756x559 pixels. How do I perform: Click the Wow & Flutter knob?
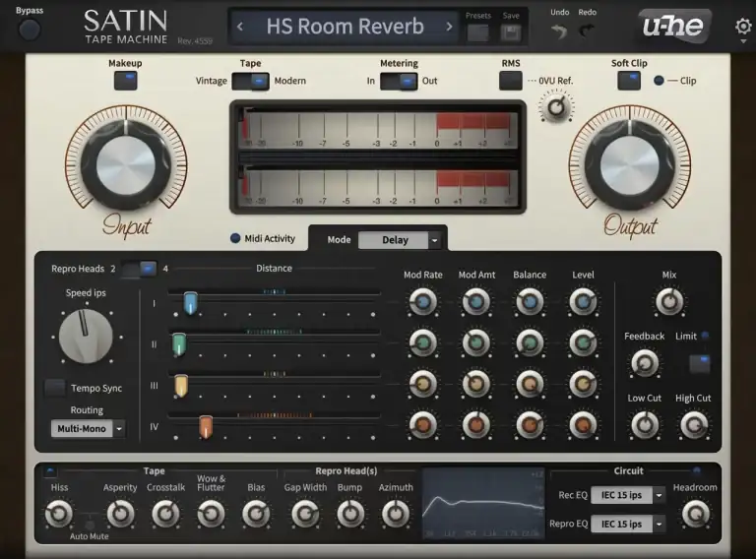click(x=212, y=514)
